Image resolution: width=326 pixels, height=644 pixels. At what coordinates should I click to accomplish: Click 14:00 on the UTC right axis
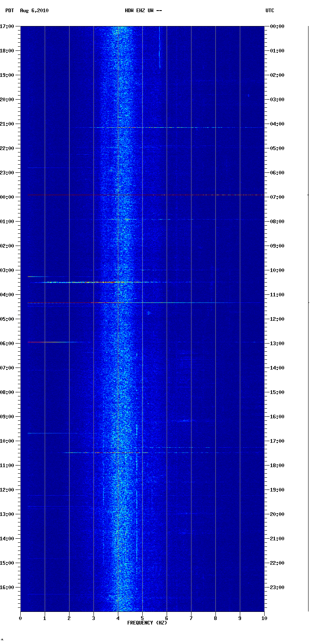click(277, 368)
